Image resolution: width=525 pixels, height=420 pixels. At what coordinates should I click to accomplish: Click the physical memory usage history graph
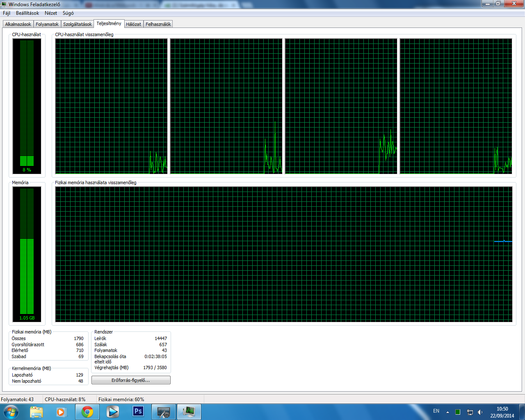pos(284,254)
